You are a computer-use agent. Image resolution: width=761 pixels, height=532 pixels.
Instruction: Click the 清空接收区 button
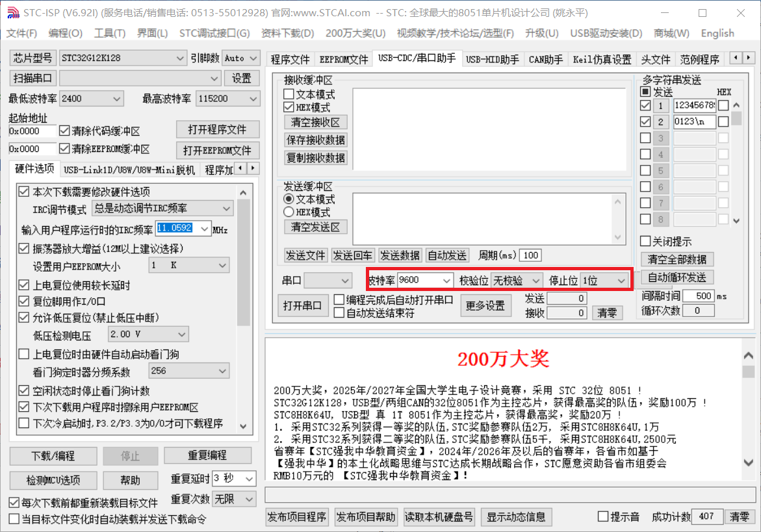pos(315,122)
